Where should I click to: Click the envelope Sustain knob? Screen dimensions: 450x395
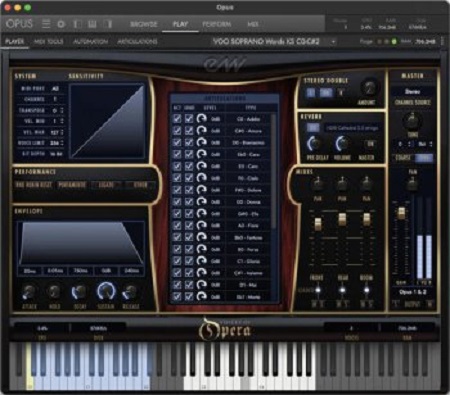[106, 292]
